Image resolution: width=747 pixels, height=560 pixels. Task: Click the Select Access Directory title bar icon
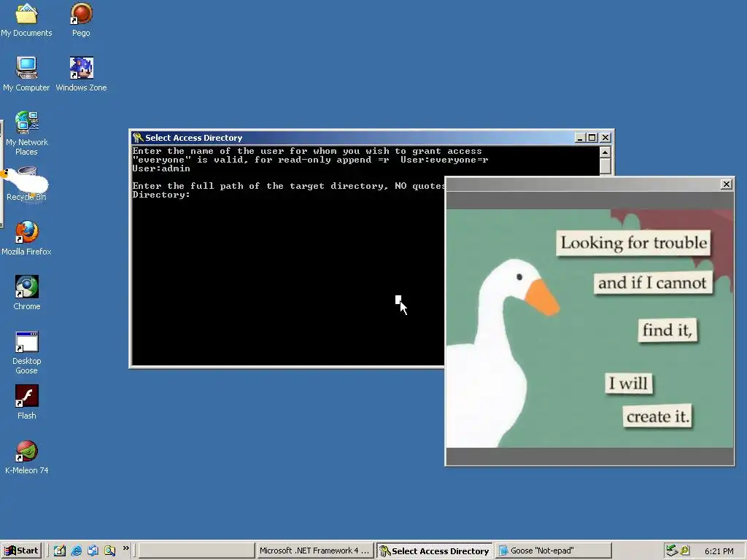(138, 138)
